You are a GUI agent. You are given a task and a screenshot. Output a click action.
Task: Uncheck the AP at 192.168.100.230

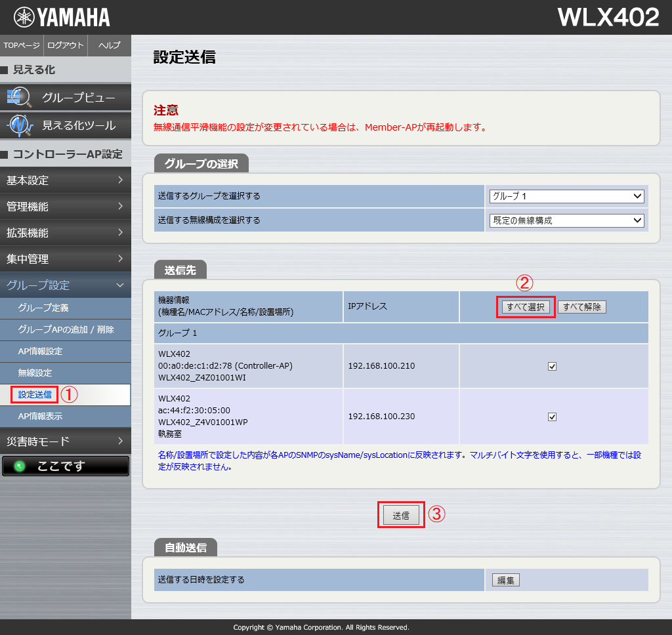[x=552, y=417]
